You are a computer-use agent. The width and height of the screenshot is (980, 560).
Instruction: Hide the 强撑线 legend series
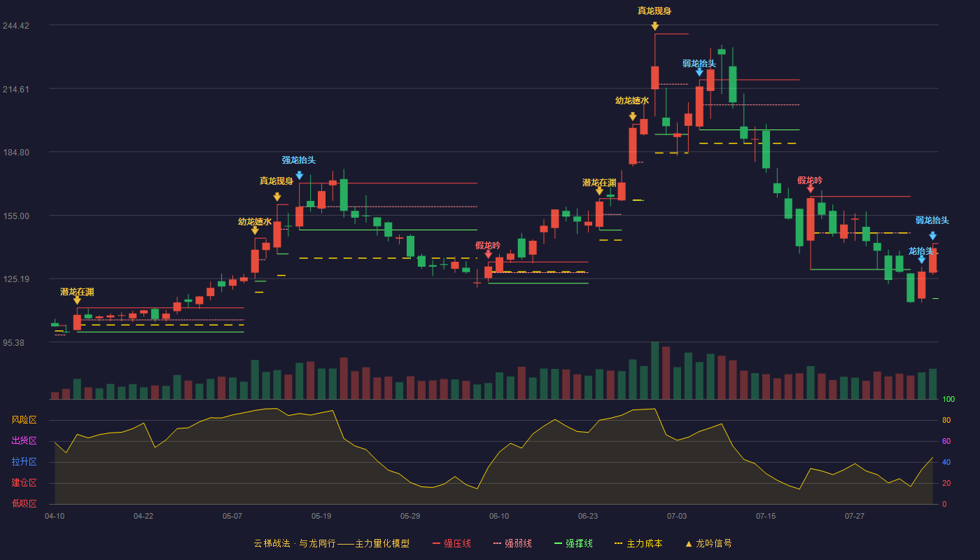[x=573, y=543]
